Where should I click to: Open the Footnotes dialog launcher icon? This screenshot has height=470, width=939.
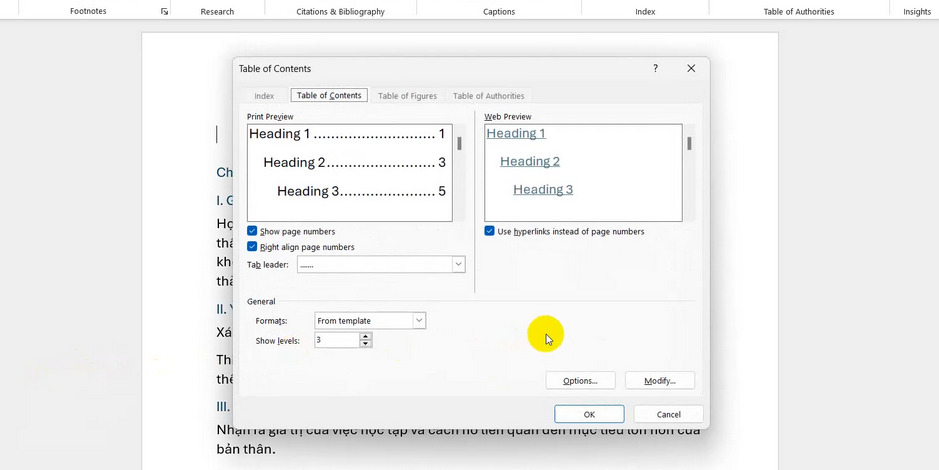coord(164,12)
